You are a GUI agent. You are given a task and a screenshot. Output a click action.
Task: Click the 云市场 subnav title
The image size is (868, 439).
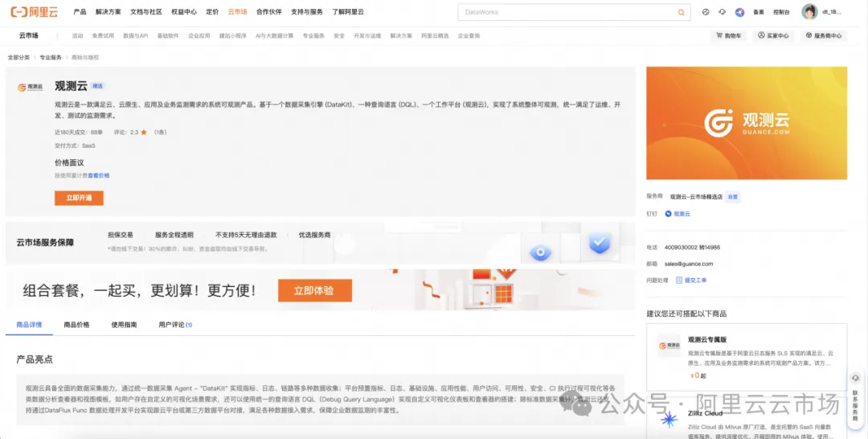pyautogui.click(x=29, y=35)
